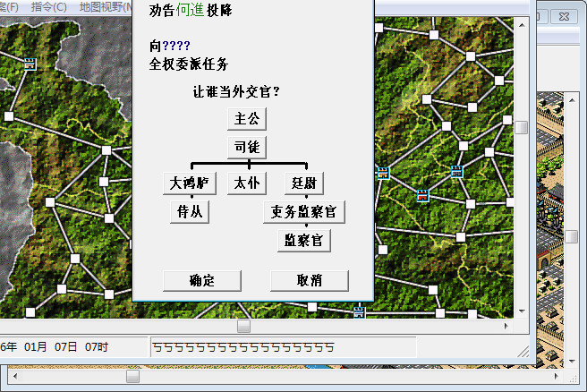Click the 07时 hour in status bar
Screen dimensions: 587x392
[x=97, y=347]
